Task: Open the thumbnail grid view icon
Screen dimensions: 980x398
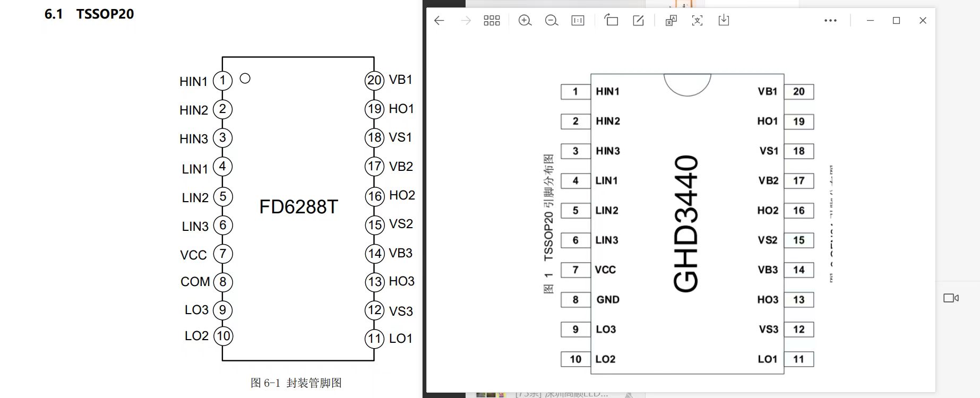Action: click(x=492, y=21)
